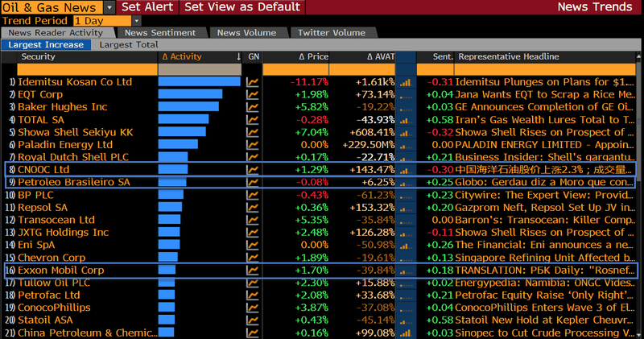Open headline 'Statoil New Hold at Kepler Cheuvr...'
The image size is (644, 339).
click(545, 320)
